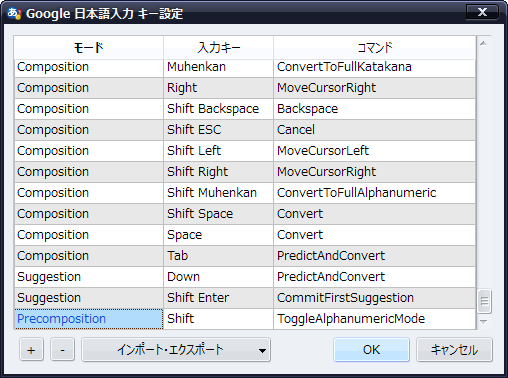Select PredictAndConvert command in Down row
This screenshot has width=508, height=378.
[x=375, y=277]
